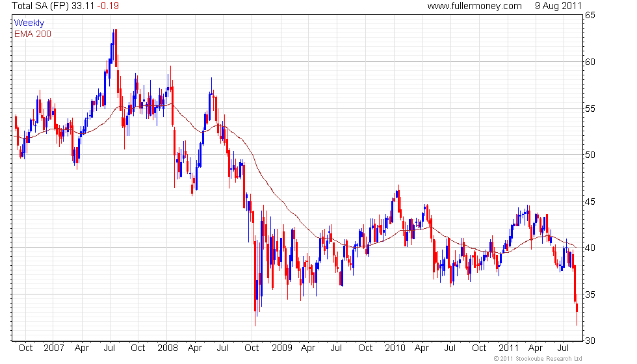
Task: Click the '40' price axis label
Action: (590, 248)
